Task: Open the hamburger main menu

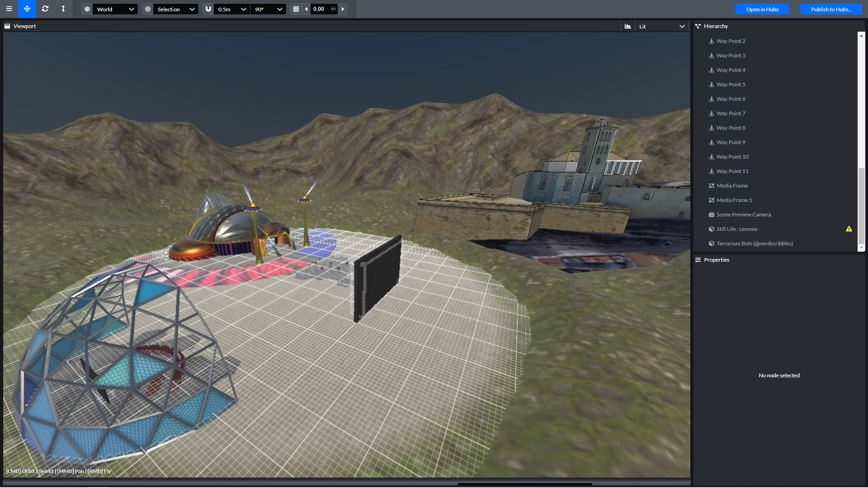Action: click(x=9, y=9)
